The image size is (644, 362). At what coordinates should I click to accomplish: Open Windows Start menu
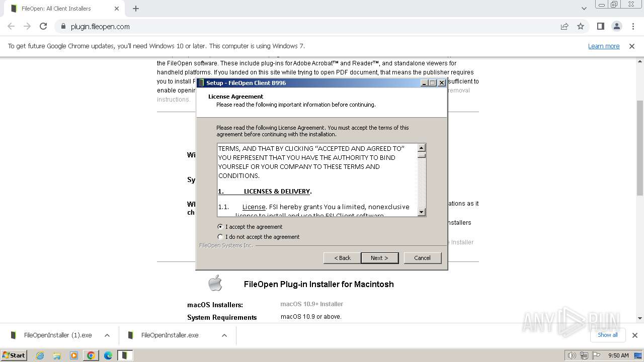14,355
